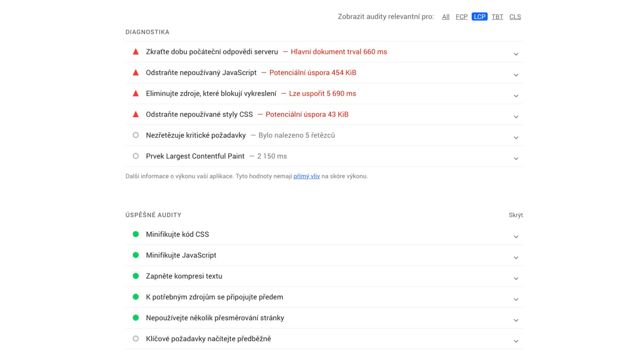
Task: Hide passed audits with Skrýt
Action: pos(515,215)
